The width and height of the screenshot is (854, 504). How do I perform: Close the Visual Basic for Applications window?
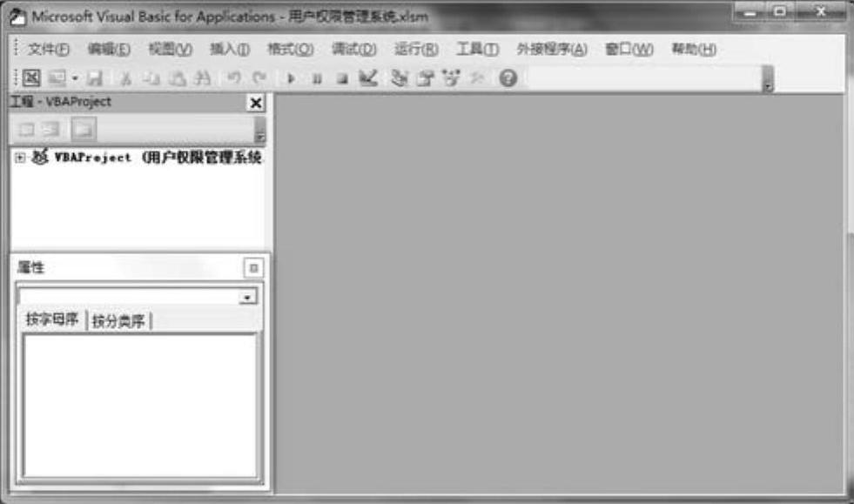click(821, 12)
